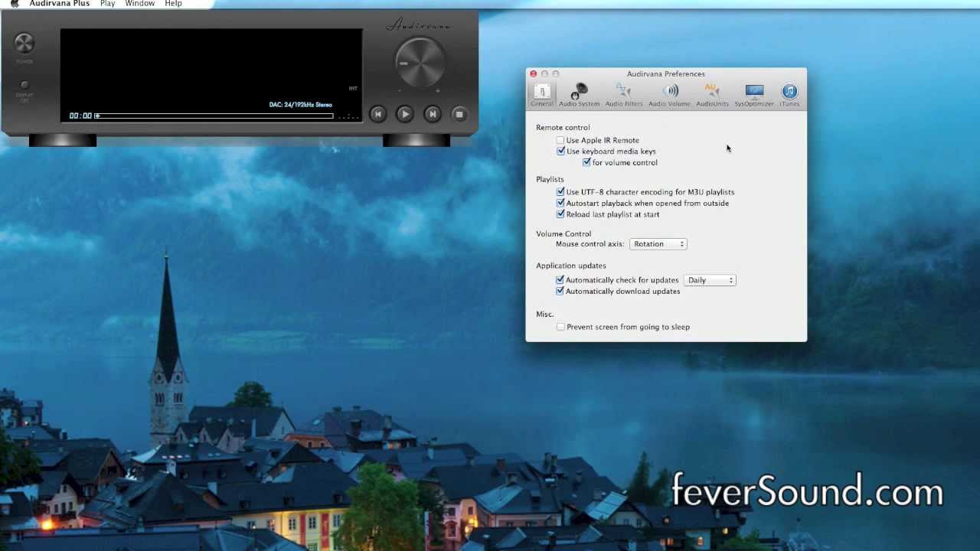
Task: Open the update frequency Daily dropdown
Action: [x=710, y=280]
